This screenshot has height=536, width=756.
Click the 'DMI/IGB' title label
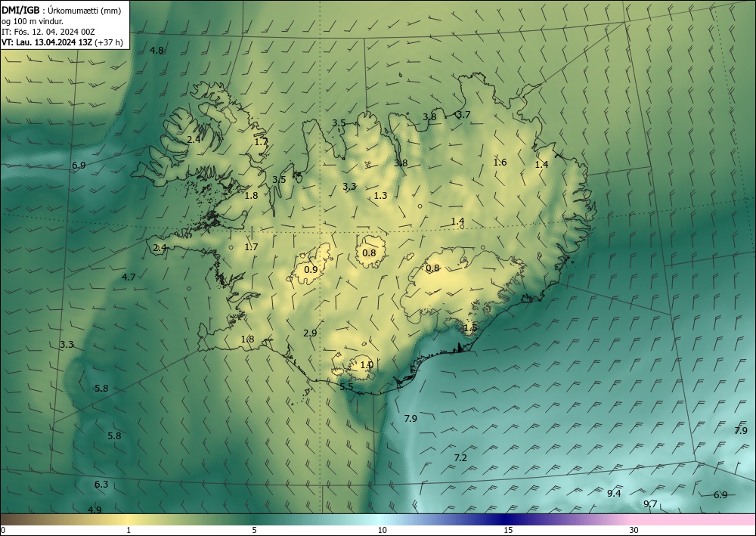(x=20, y=11)
